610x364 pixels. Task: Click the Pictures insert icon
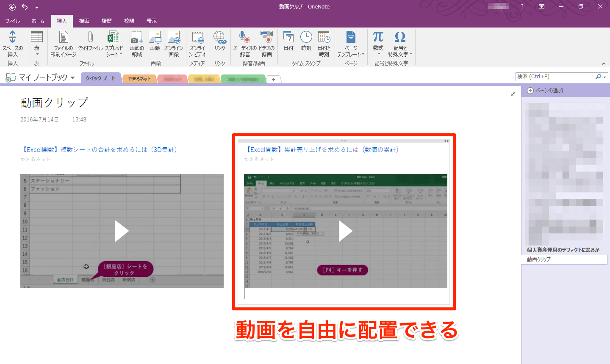pyautogui.click(x=155, y=37)
